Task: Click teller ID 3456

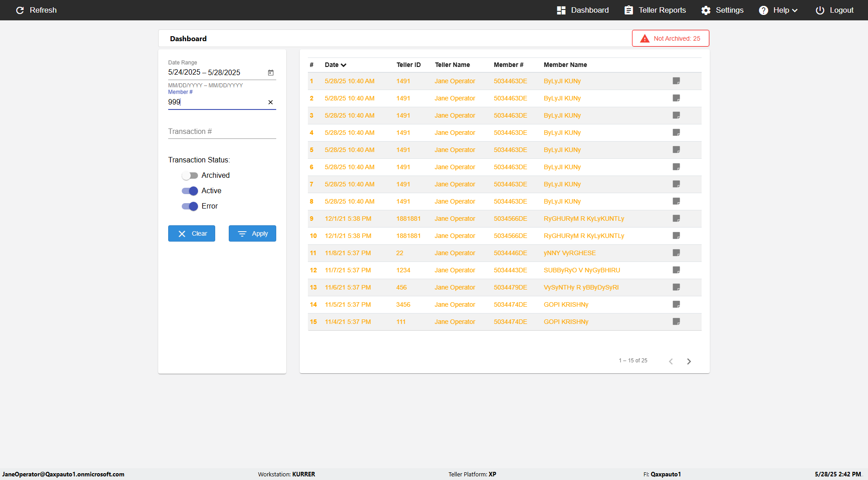Action: click(x=403, y=304)
